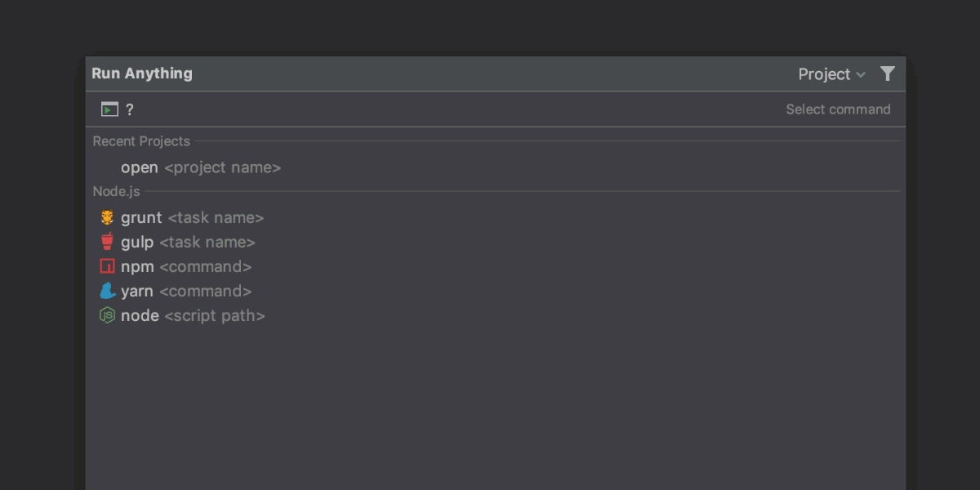Click the "Select command" hint text
The width and height of the screenshot is (980, 490).
point(838,109)
